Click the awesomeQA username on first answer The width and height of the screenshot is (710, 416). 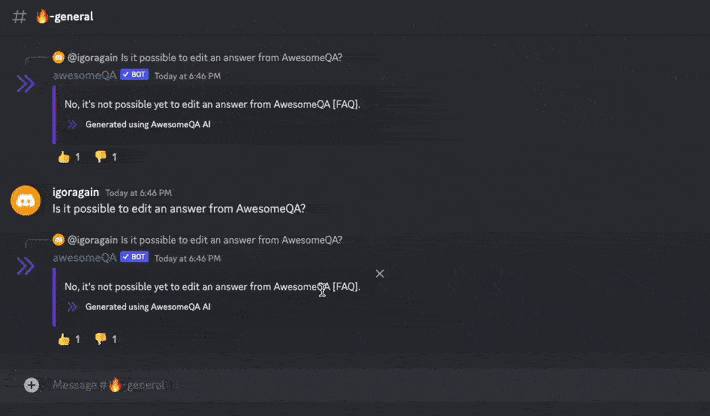(84, 75)
